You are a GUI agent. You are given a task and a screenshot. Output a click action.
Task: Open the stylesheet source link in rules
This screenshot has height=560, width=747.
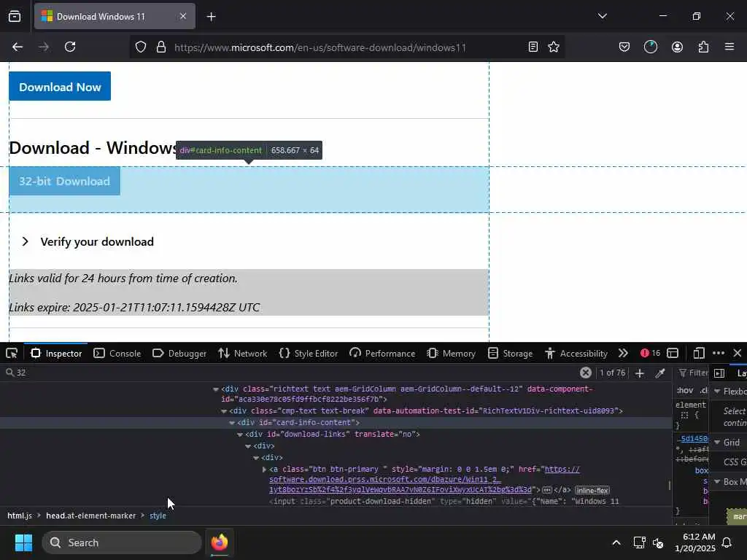(694, 438)
